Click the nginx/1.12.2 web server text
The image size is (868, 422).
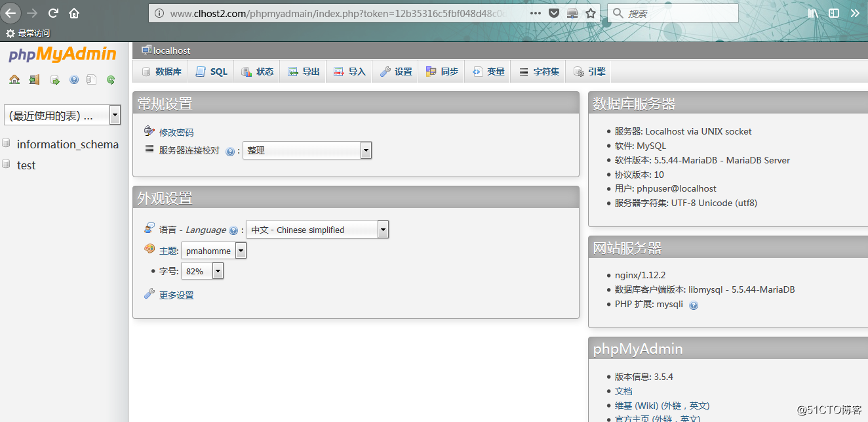click(640, 275)
